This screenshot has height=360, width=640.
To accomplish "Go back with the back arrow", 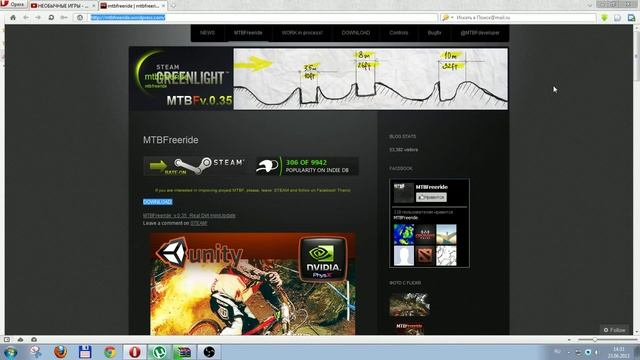I will point(26,18).
